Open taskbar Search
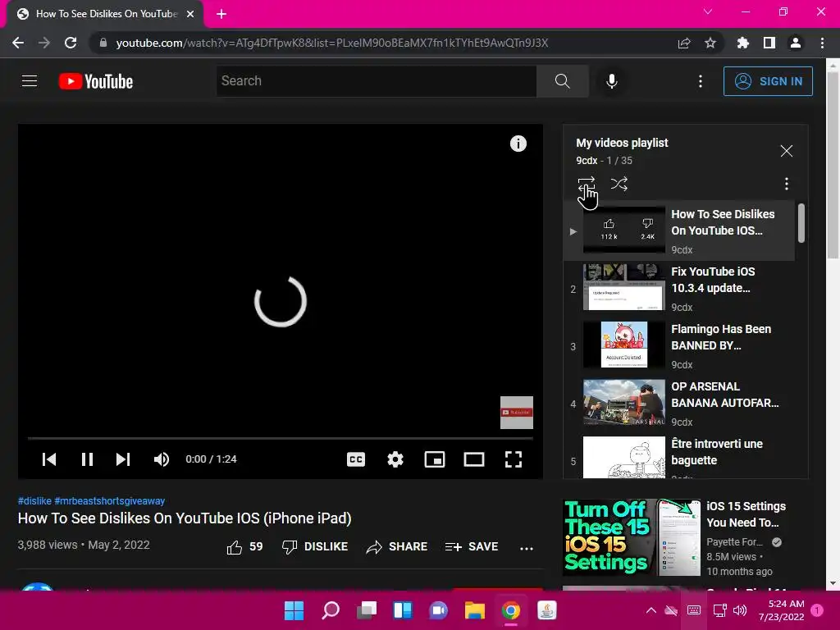Screen dimensions: 840x630 tap(330, 610)
